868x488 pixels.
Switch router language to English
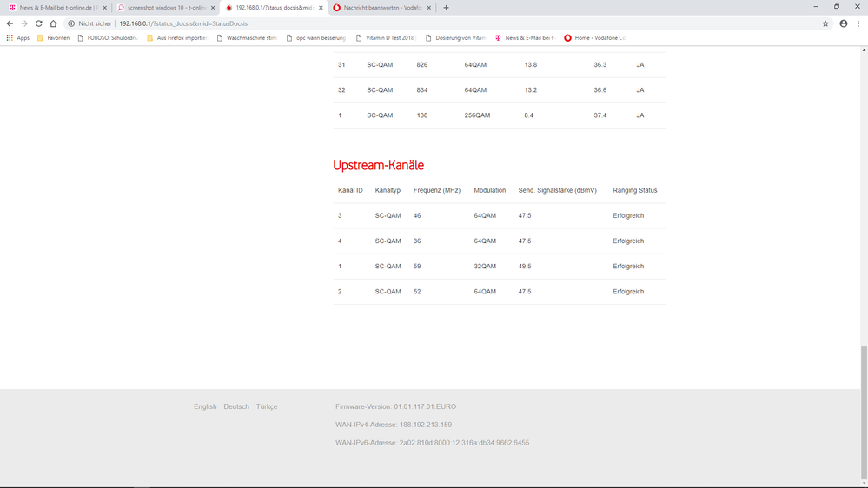tap(205, 406)
